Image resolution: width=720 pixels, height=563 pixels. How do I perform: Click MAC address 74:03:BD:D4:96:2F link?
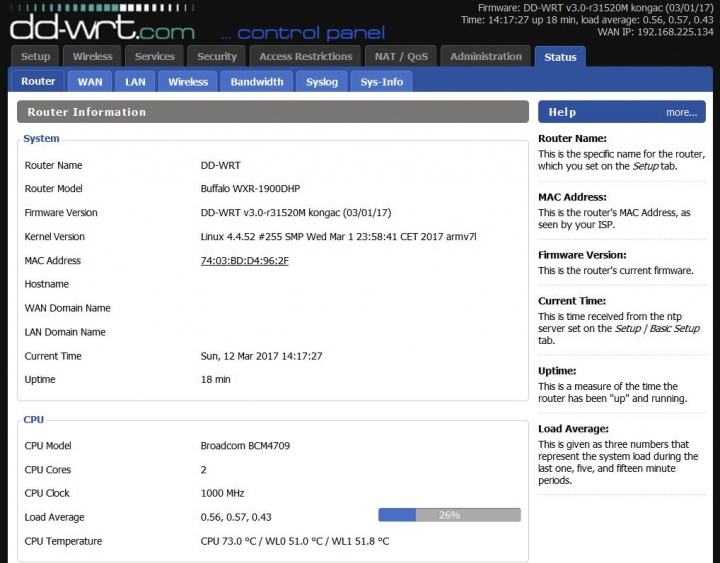(245, 261)
